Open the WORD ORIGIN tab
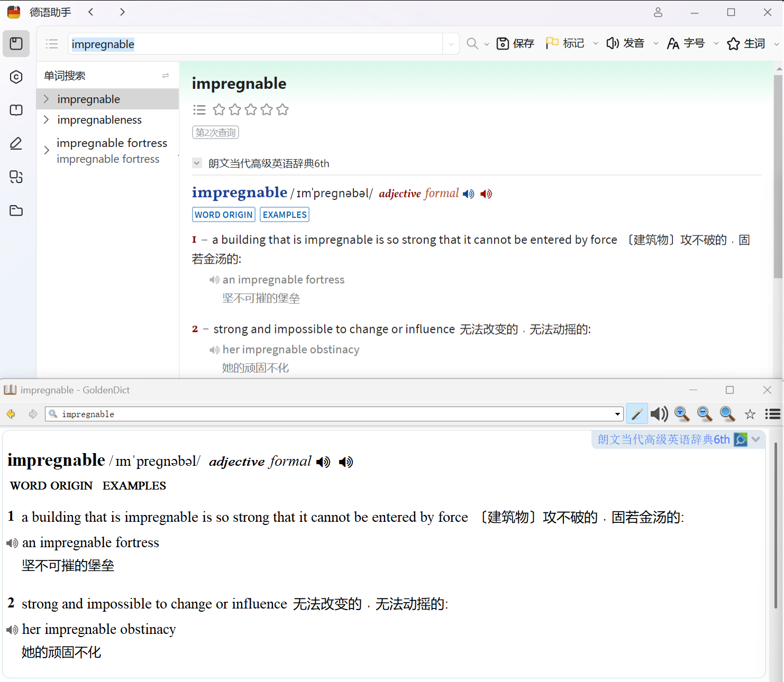Viewport: 784px width, 682px height. (223, 215)
